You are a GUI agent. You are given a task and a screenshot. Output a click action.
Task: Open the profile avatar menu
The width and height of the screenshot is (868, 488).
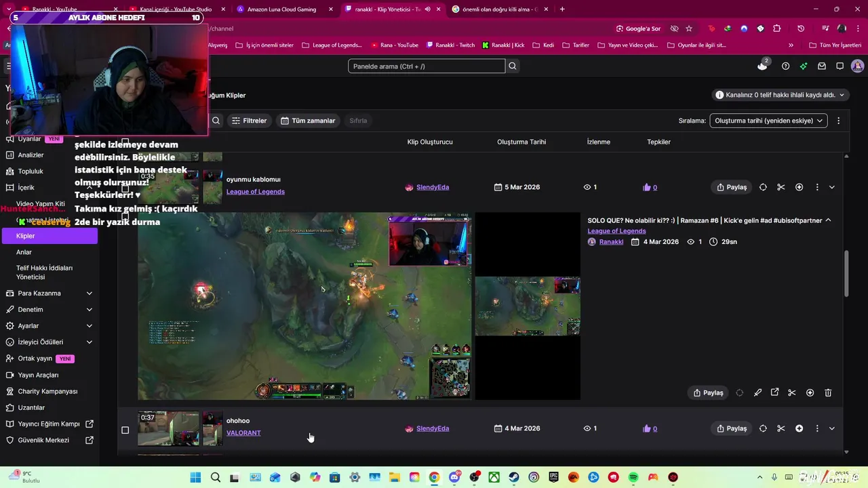pyautogui.click(x=857, y=66)
